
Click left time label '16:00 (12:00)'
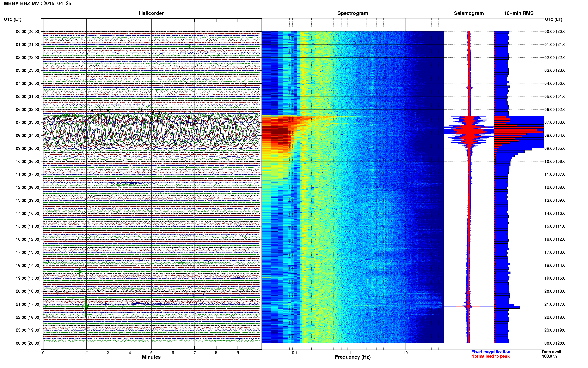coord(28,239)
